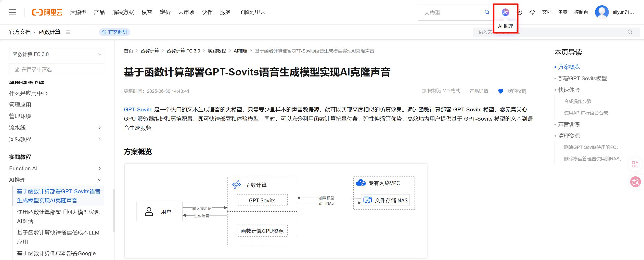
Task: Click the 文档 link in header
Action: click(x=547, y=12)
